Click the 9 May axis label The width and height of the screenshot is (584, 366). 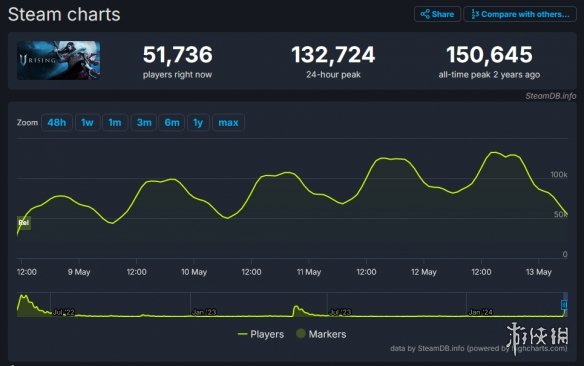point(79,272)
